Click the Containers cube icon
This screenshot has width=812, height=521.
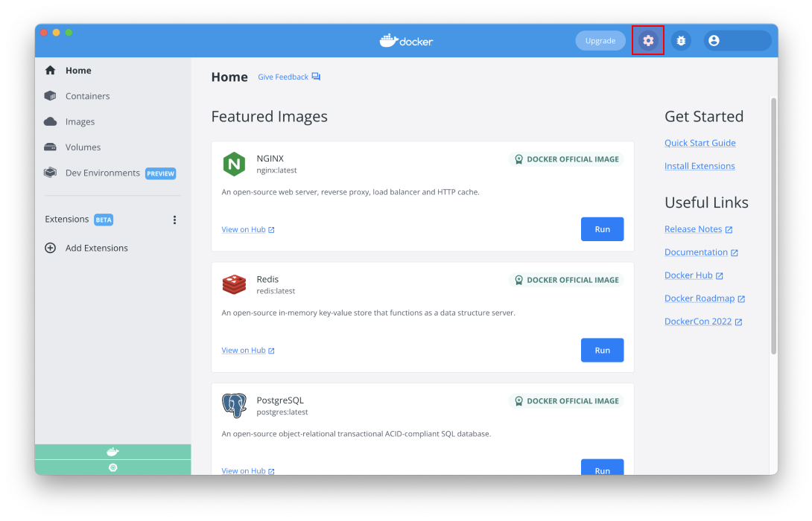(50, 96)
